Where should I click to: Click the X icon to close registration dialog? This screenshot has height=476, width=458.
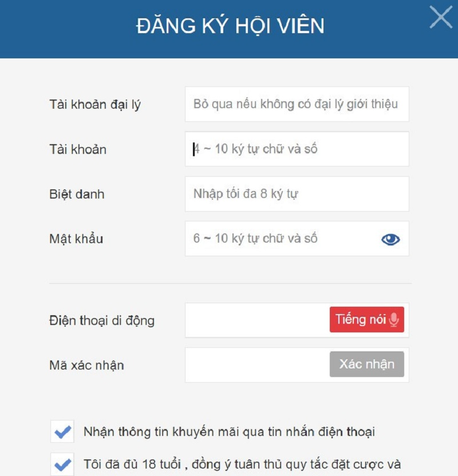(440, 17)
